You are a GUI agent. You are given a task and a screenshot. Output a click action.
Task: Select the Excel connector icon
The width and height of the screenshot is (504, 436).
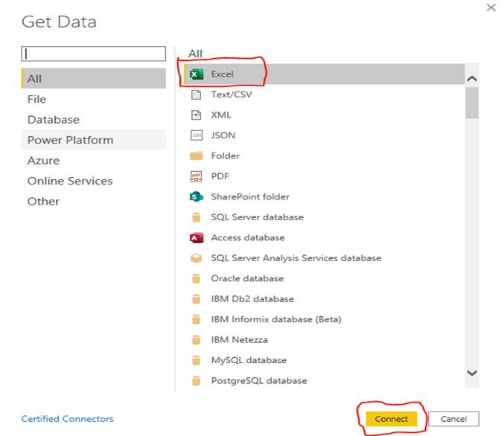(196, 74)
